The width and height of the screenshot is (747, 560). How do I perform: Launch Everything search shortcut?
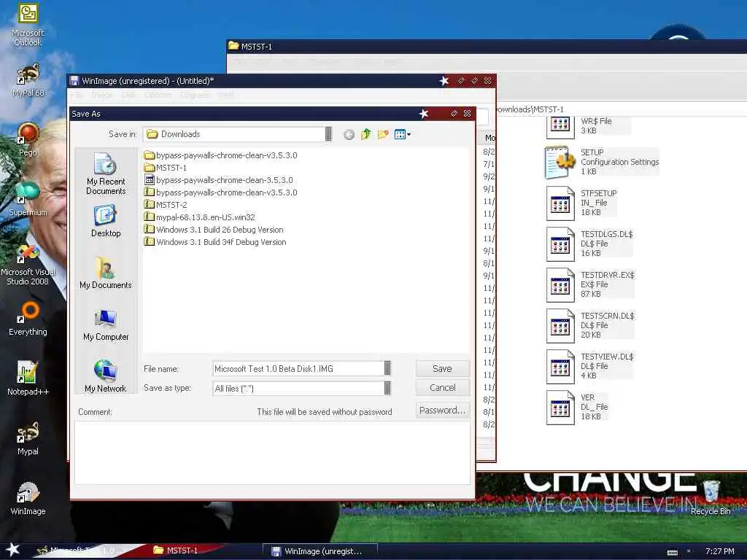point(28,319)
